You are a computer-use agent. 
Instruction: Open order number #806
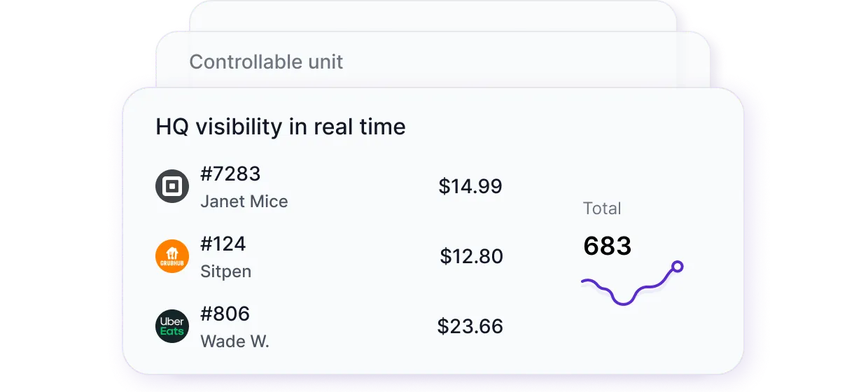225,314
